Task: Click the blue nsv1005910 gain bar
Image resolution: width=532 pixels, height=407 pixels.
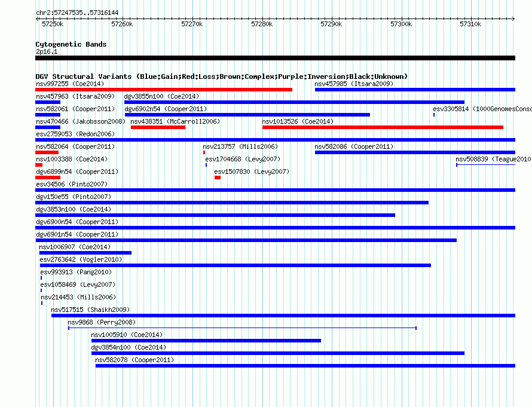Action: (x=206, y=341)
